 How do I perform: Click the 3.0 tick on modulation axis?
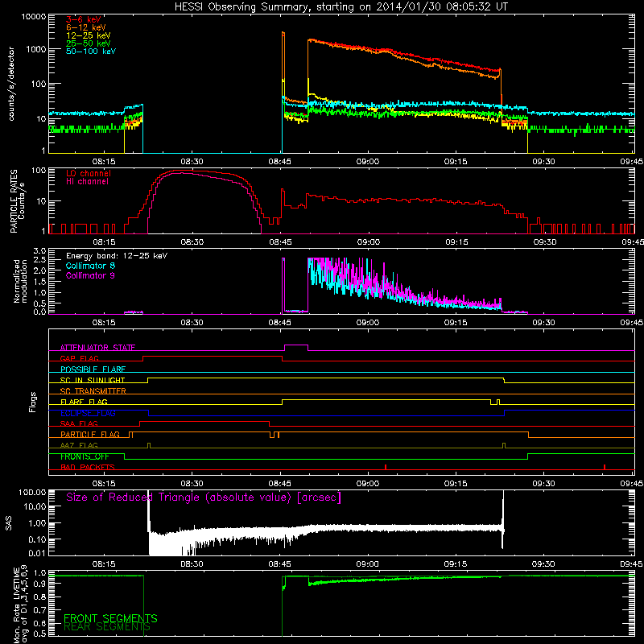pos(39,251)
